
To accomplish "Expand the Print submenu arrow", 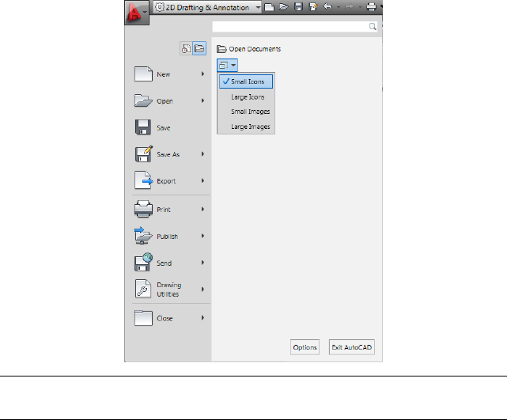I will (x=202, y=209).
